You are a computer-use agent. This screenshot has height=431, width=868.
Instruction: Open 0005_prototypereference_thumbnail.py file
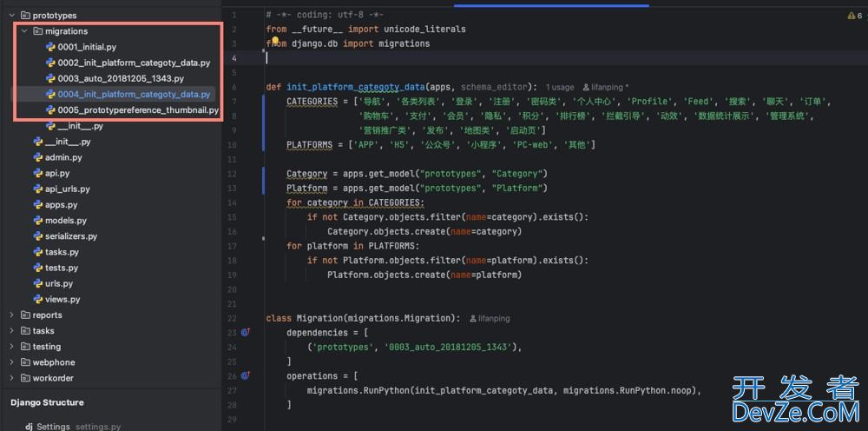(x=137, y=110)
